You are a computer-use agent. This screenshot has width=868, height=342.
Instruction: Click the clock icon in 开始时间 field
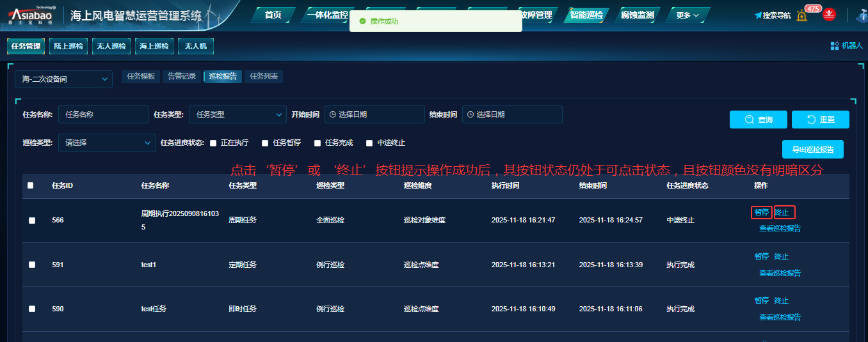[332, 114]
